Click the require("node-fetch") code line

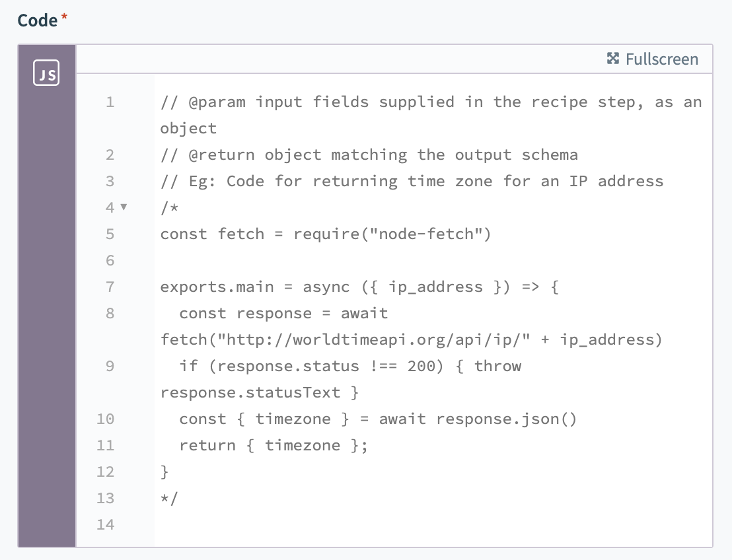tap(326, 234)
